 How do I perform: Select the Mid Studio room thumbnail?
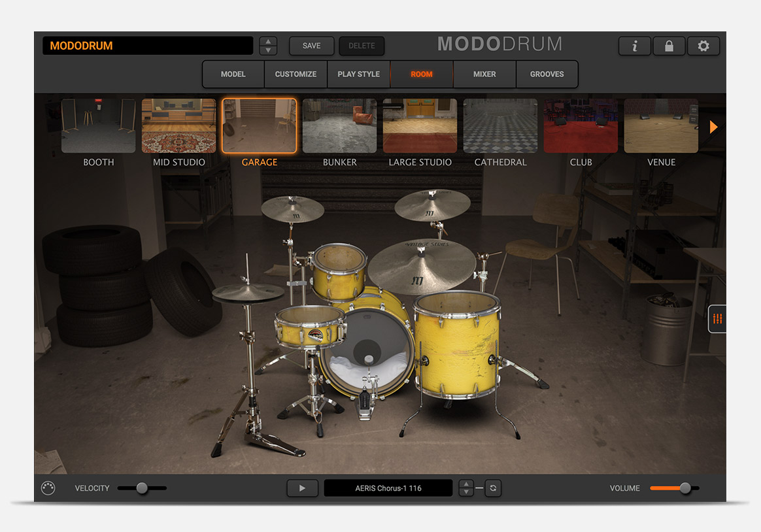click(x=178, y=125)
